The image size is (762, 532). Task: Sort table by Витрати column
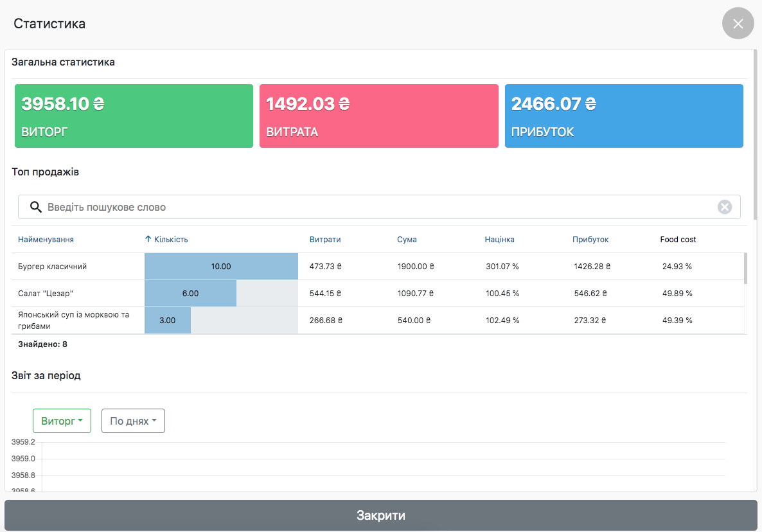(325, 240)
